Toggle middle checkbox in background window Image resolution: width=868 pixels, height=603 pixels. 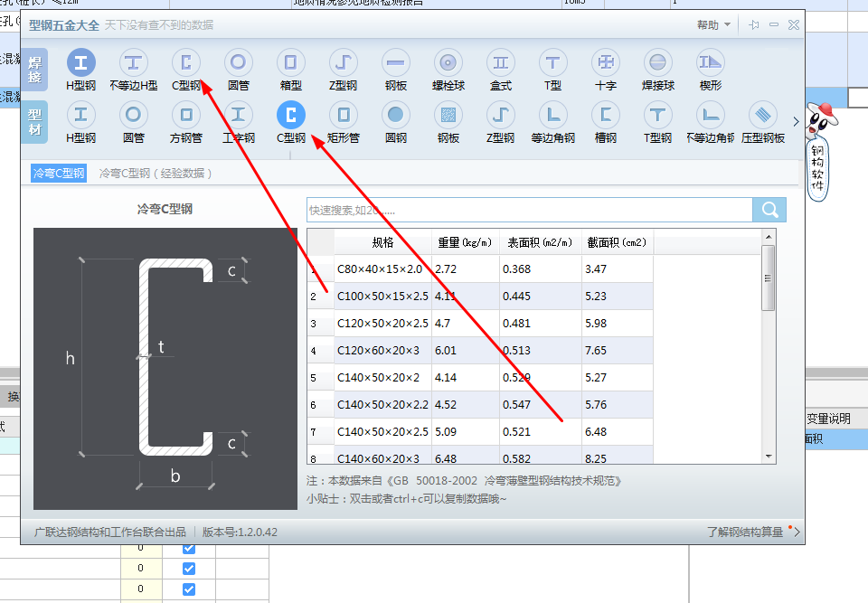point(189,569)
